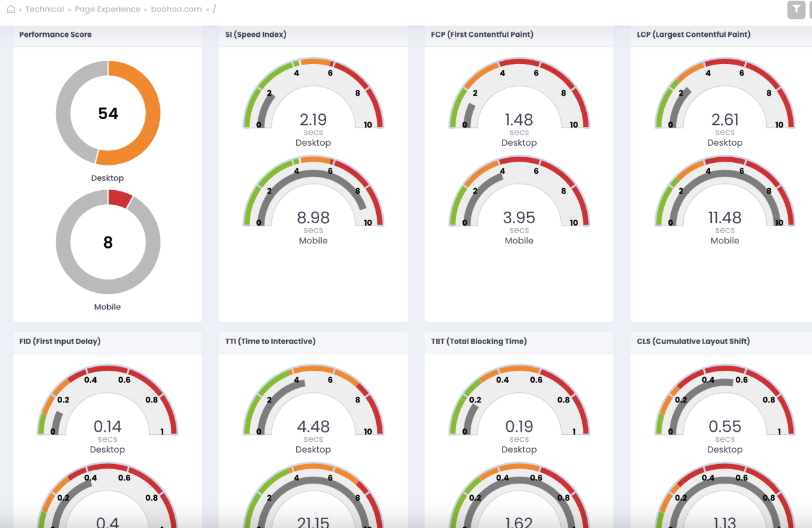
Task: Click the 1.48 secs FCP desktop value
Action: pos(519,120)
